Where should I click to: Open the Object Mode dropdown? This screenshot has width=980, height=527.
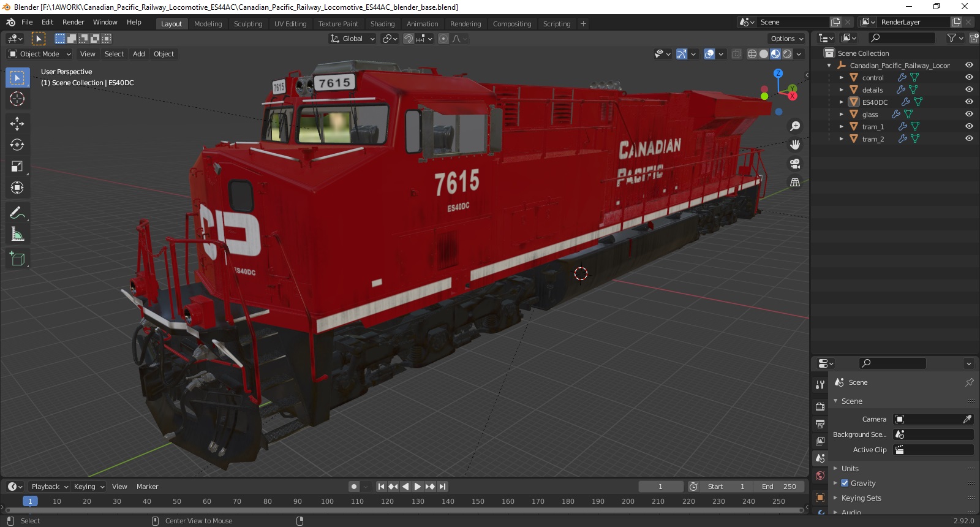(40, 54)
